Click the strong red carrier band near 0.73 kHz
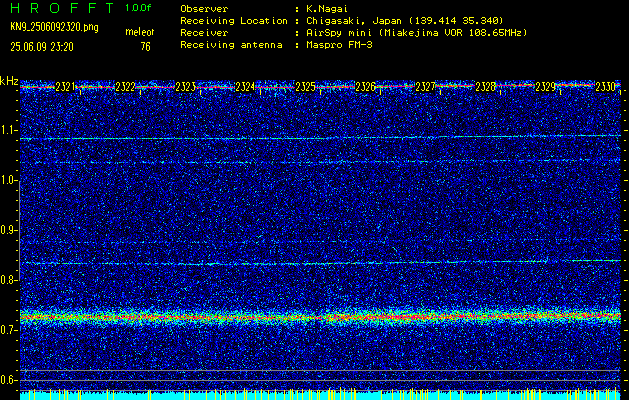Image resolution: width=629 pixels, height=400 pixels. point(320,317)
